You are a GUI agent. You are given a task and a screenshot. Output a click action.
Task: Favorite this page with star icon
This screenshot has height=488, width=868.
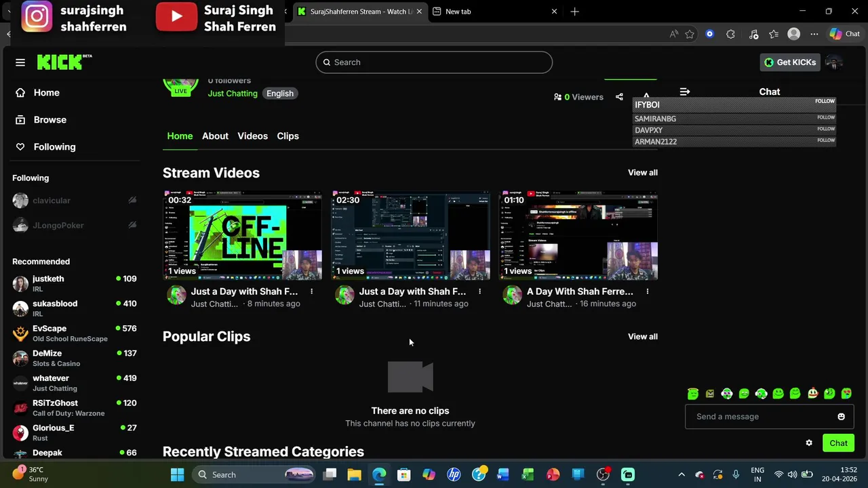[x=690, y=34]
